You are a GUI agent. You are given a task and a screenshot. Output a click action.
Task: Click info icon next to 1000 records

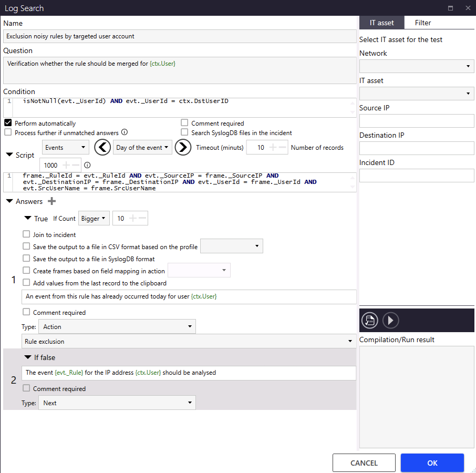coord(87,165)
